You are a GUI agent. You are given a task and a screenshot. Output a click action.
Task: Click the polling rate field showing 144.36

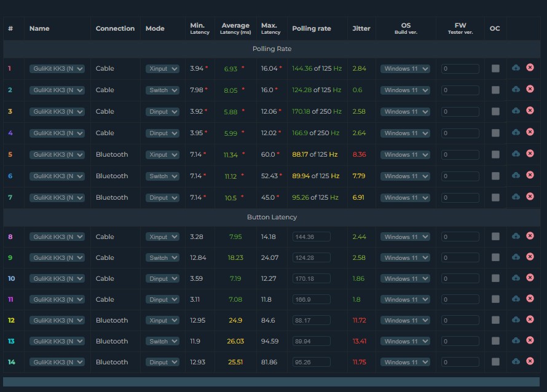(312, 237)
